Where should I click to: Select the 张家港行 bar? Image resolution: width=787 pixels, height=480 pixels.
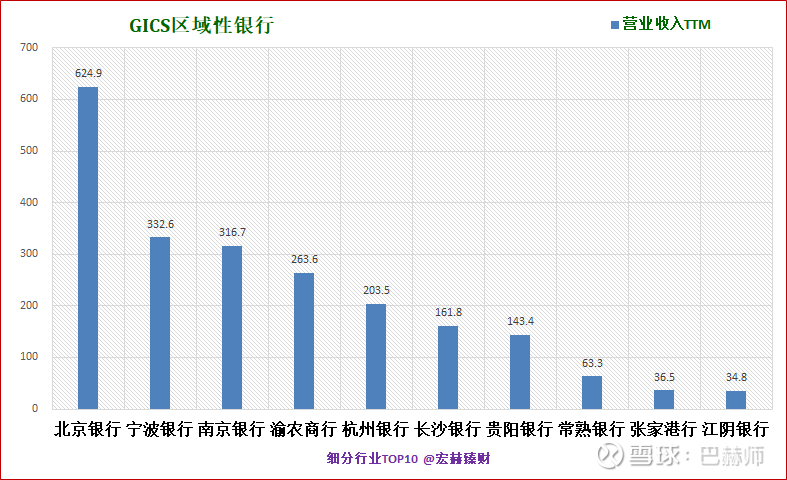pyautogui.click(x=664, y=399)
